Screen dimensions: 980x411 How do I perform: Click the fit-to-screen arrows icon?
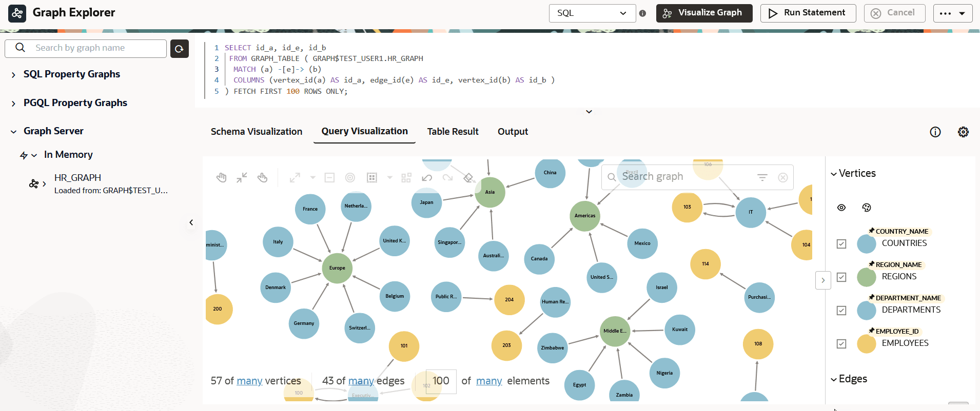(x=242, y=178)
